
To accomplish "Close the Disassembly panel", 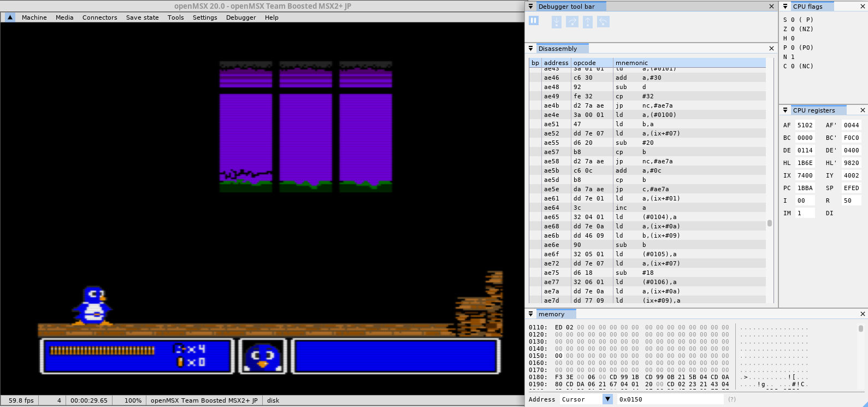I will pyautogui.click(x=771, y=49).
